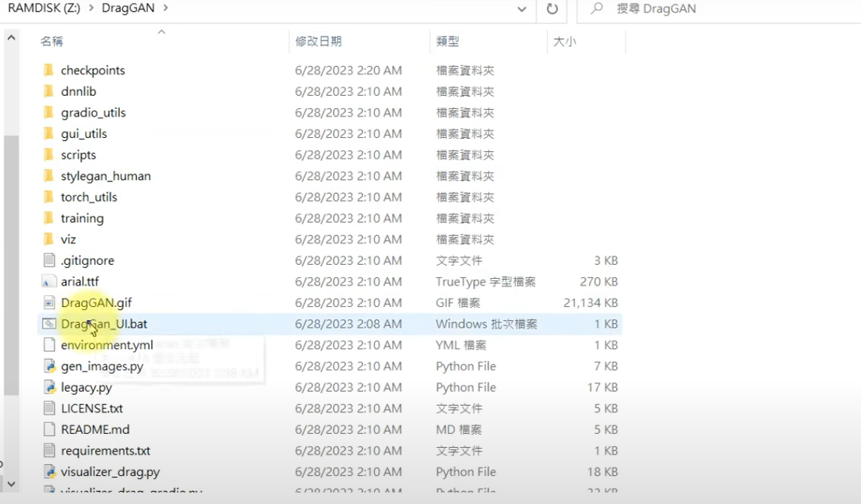Select the checkpoints folder name
Screen dimensions: 861x504
(93, 70)
